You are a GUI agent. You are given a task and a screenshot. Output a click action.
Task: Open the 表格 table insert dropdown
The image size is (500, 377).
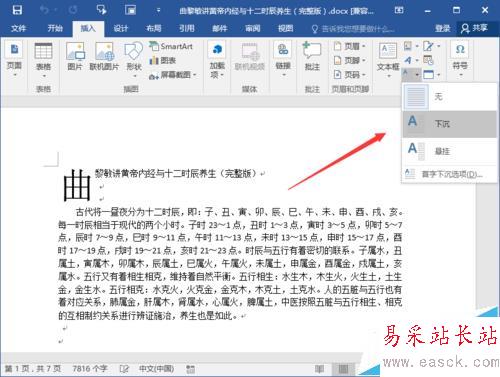pyautogui.click(x=43, y=61)
